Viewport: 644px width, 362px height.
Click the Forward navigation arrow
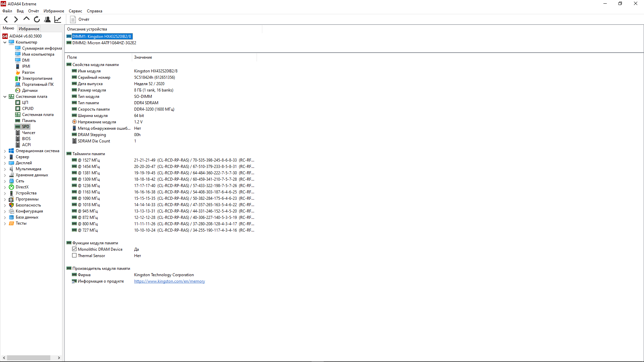[16, 19]
